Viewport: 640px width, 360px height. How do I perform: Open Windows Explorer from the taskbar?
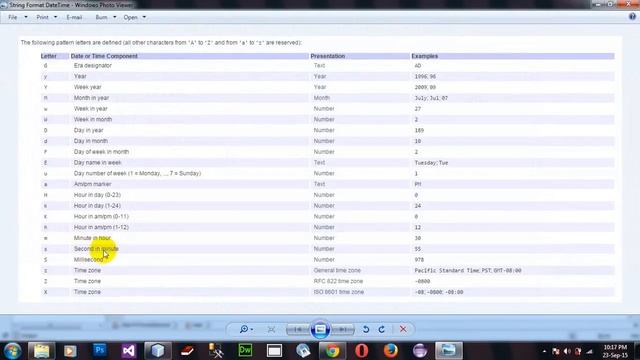point(41,351)
